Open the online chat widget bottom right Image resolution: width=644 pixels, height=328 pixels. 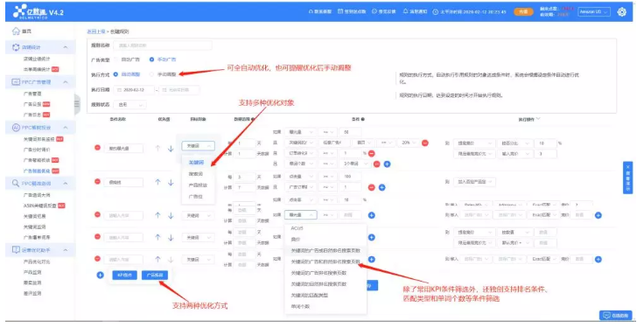[x=615, y=315]
